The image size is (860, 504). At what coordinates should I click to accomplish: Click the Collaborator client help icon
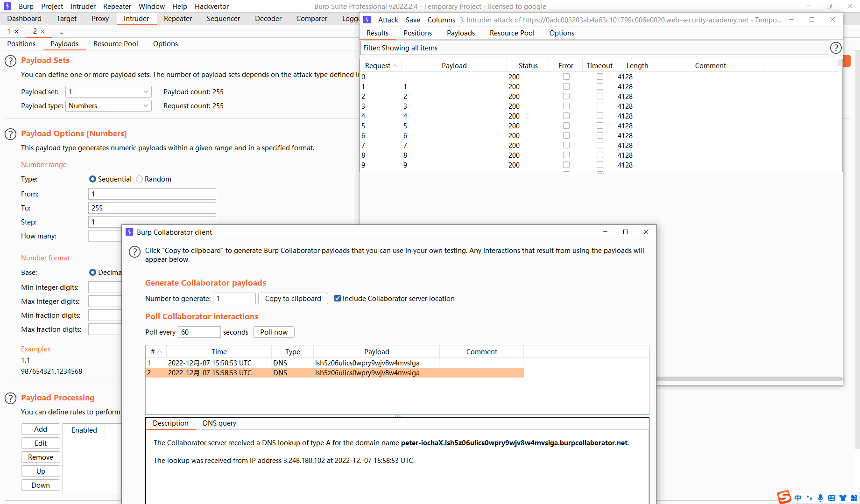134,252
